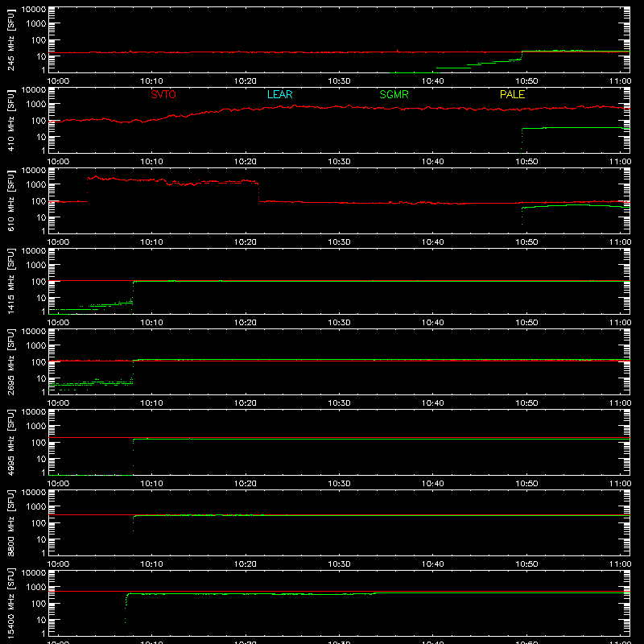Viewport: 644px width, 644px height.
Task: Click 10:30 under the 8800 MHz panel
Action: pyautogui.click(x=339, y=564)
